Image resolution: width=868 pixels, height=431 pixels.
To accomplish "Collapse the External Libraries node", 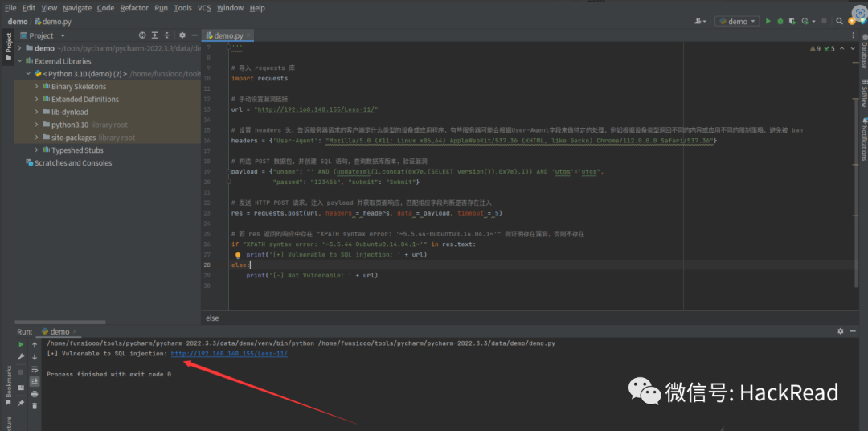I will pyautogui.click(x=20, y=61).
